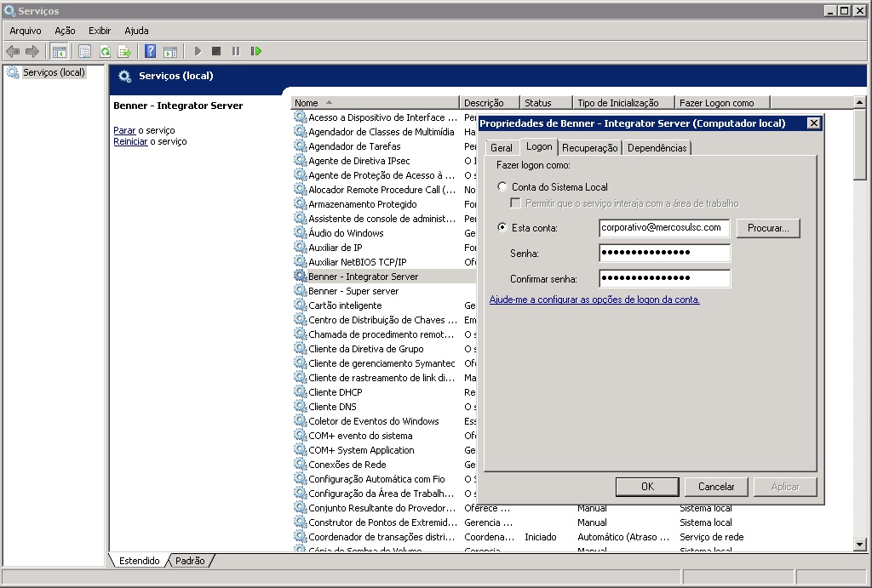The width and height of the screenshot is (872, 588).
Task: Click the Pause Service toolbar icon
Action: [236, 52]
